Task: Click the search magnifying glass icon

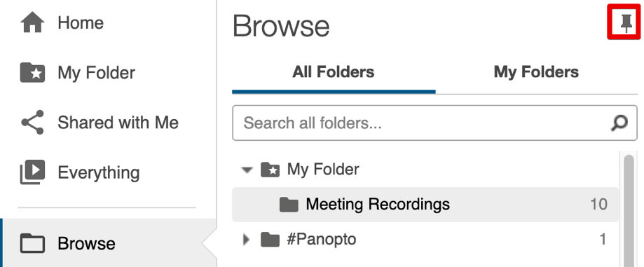Action: (619, 123)
